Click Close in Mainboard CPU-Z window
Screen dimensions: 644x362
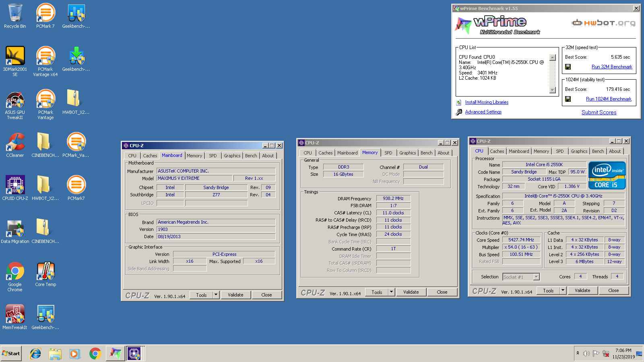tap(266, 295)
